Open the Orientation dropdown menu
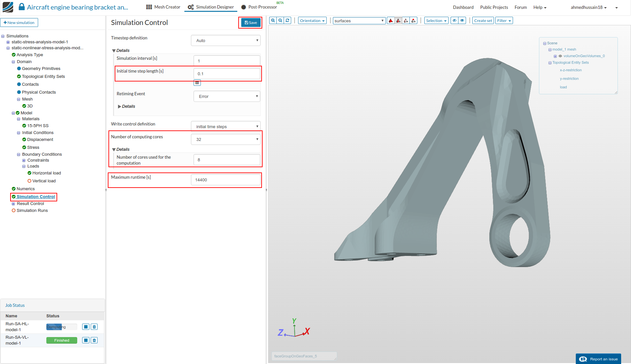The height and width of the screenshot is (364, 631). click(312, 21)
